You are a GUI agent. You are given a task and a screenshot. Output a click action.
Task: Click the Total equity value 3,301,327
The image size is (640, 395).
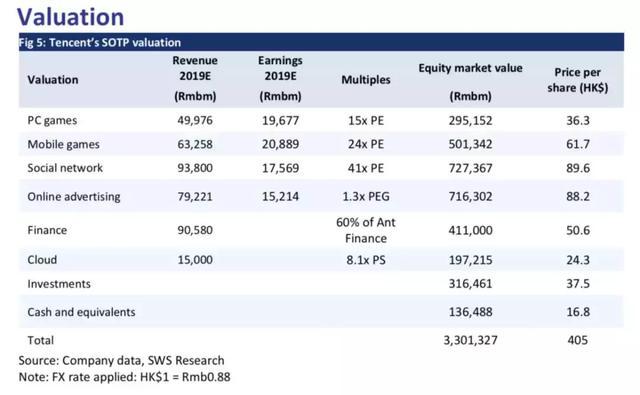pyautogui.click(x=470, y=340)
